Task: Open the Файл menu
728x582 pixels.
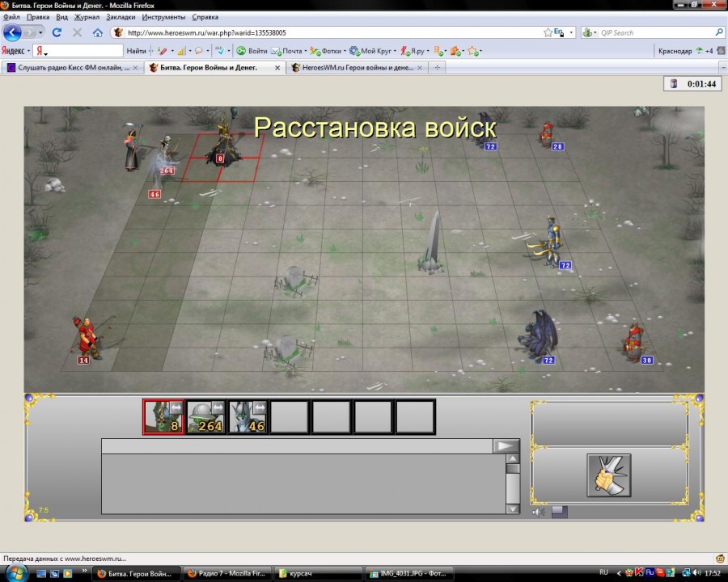Action: (x=11, y=17)
